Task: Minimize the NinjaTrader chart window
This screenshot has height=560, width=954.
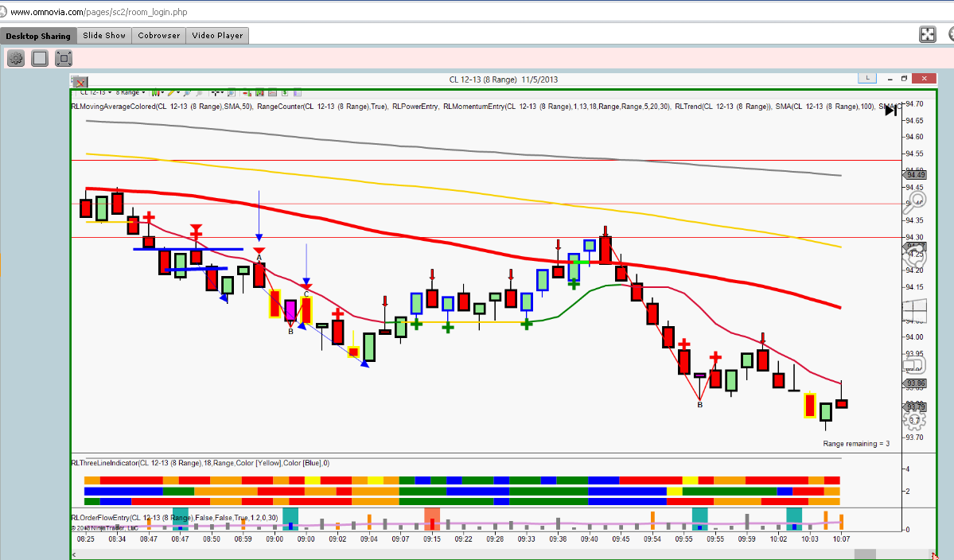Action: tap(890, 79)
